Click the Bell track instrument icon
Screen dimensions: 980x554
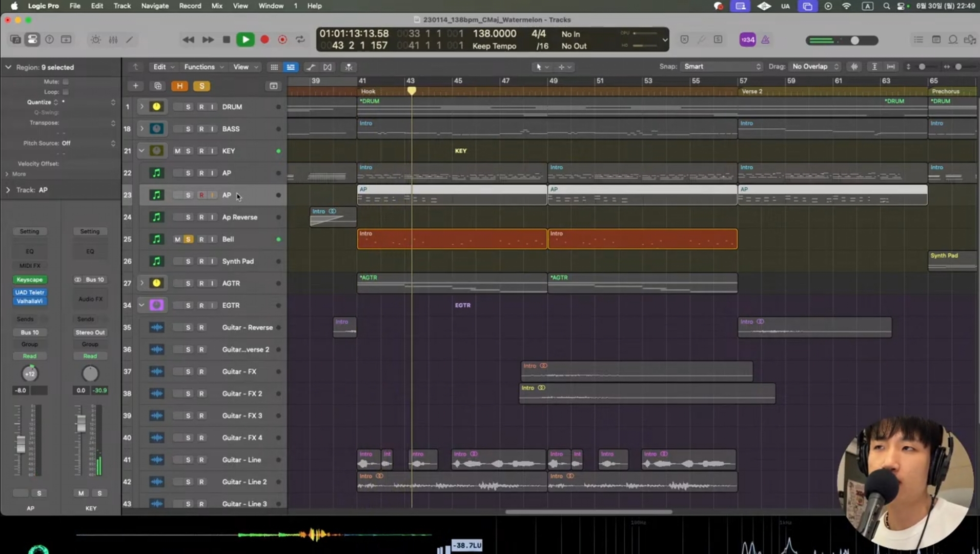tap(156, 239)
